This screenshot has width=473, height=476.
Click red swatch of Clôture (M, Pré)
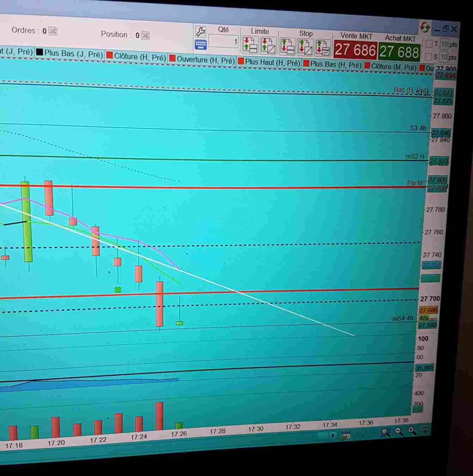[367, 66]
